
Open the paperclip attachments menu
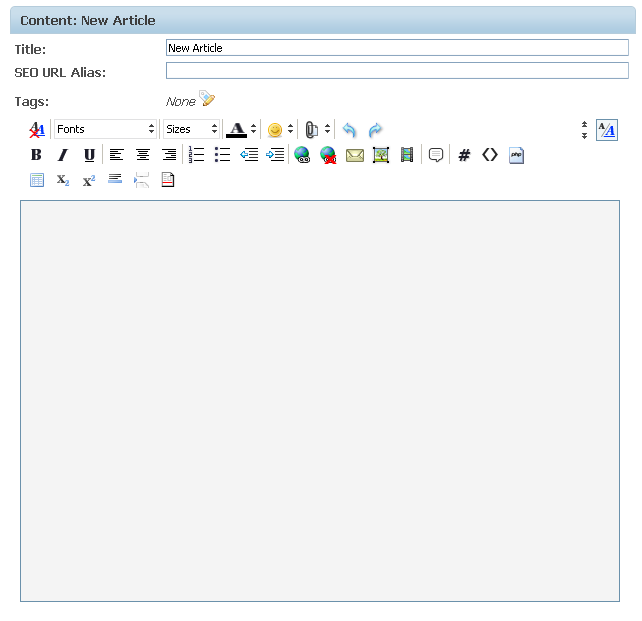[312, 130]
